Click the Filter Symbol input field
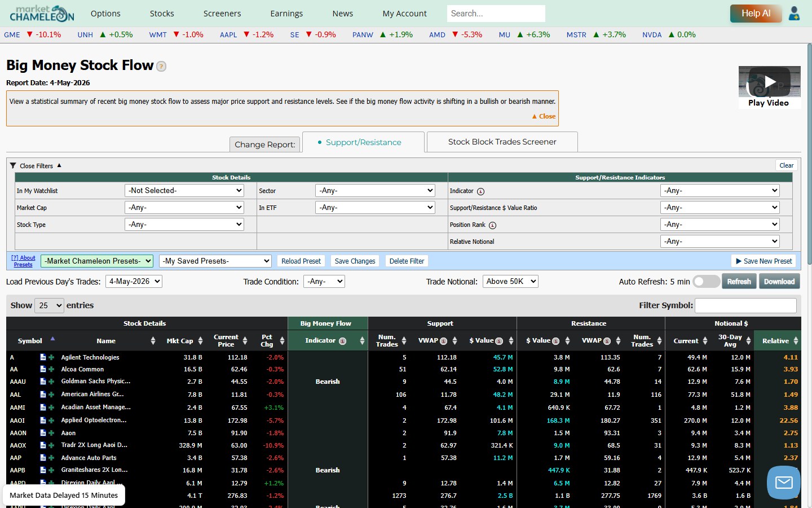Viewport: 812px width, 508px height. coord(745,305)
